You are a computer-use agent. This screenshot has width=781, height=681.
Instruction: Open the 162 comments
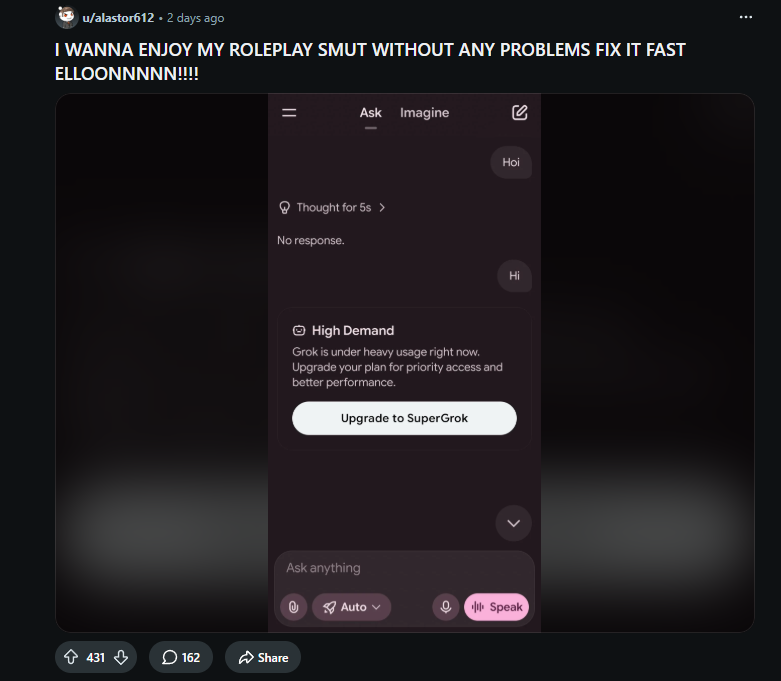181,657
